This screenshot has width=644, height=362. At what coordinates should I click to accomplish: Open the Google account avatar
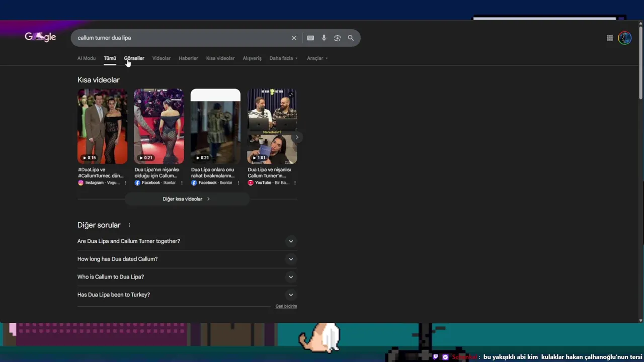[x=624, y=38]
